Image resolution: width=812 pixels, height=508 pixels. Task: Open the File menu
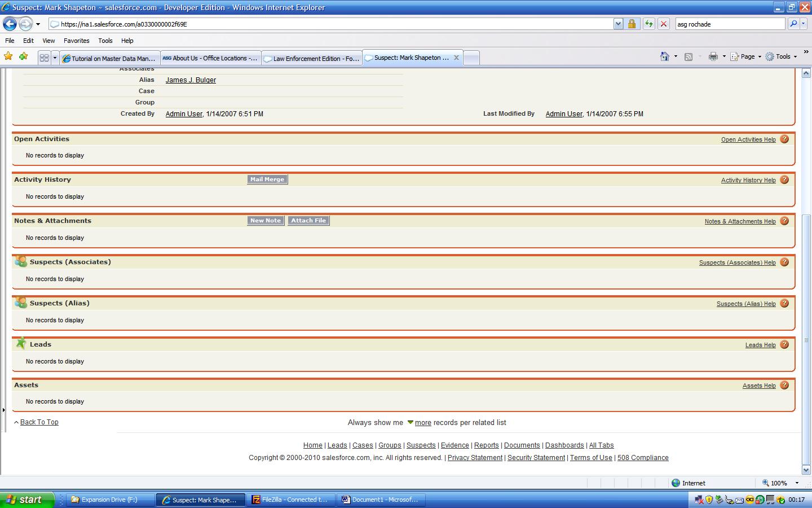(10, 41)
